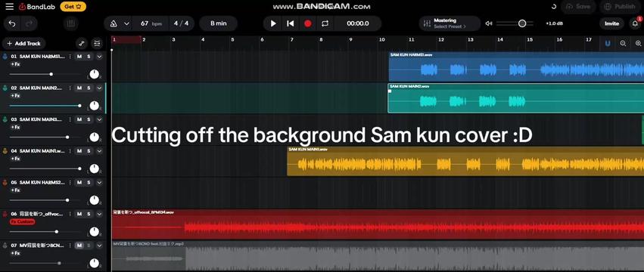Click the Save button

tap(578, 7)
